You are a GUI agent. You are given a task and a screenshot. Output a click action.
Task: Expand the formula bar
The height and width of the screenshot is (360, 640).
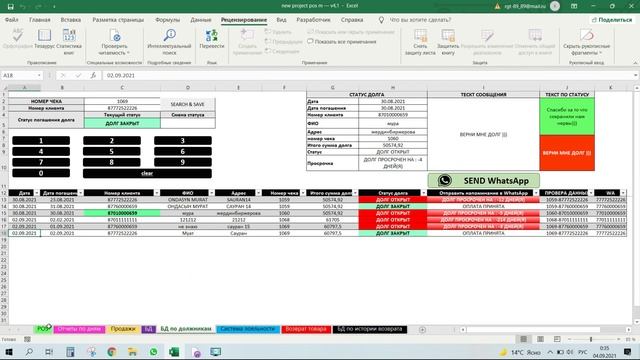636,75
